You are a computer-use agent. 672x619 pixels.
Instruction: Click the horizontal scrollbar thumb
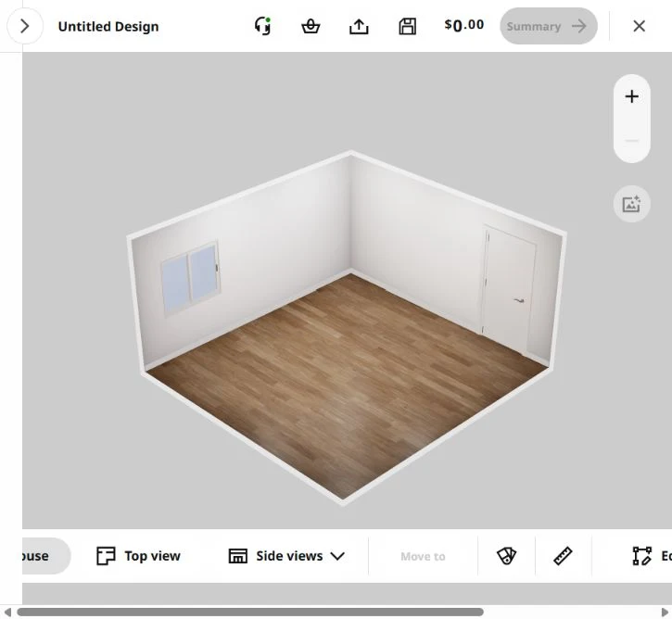(250, 613)
